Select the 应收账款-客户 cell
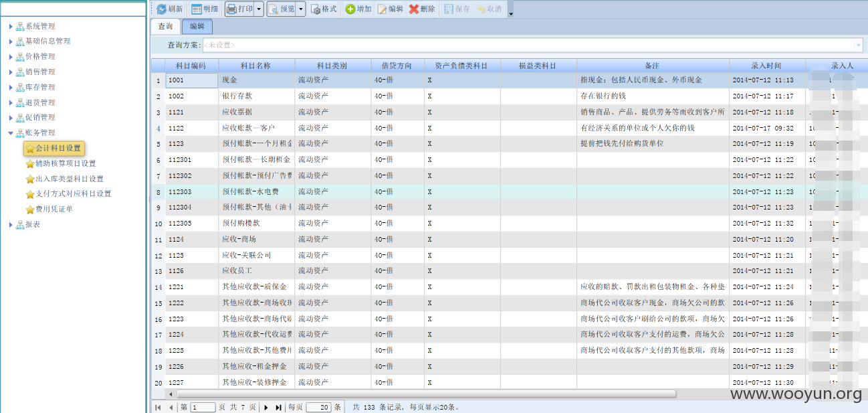This screenshot has height=413, width=868. 257,128
